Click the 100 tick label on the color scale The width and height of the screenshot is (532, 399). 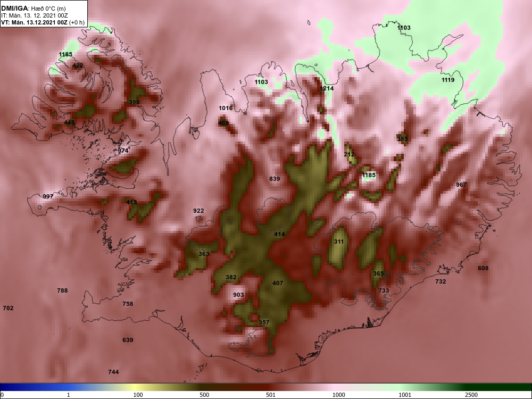138,395
